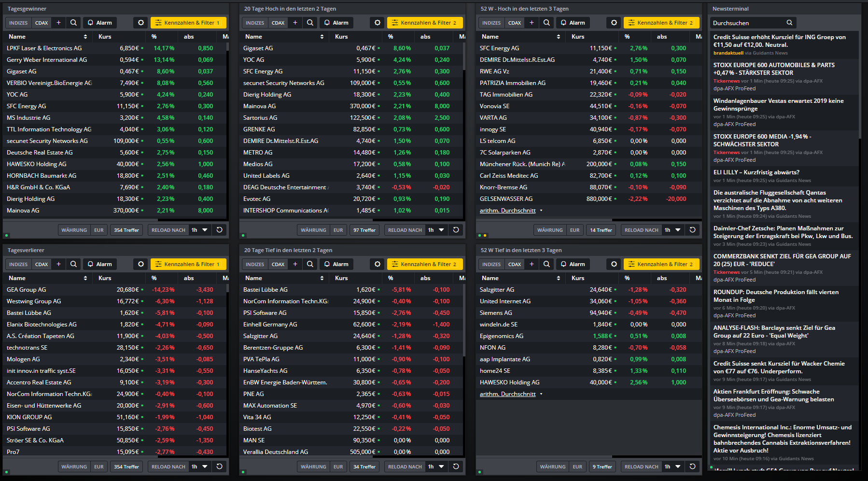This screenshot has width=868, height=481.
Task: Toggle CDAX in Tagesgewinner panel
Action: [42, 23]
